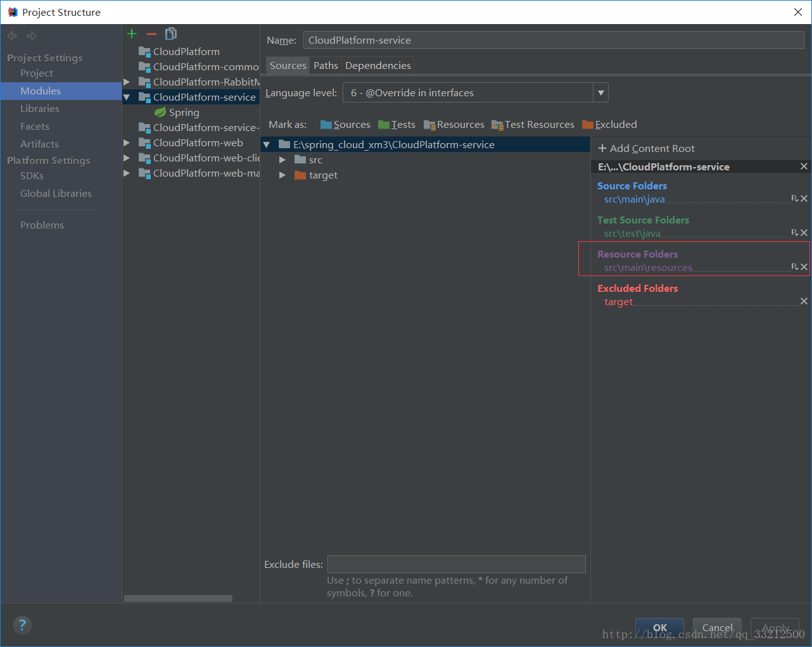Screen dimensions: 812x647
Task: Edit properties of src\test\java folder
Action: (x=794, y=233)
